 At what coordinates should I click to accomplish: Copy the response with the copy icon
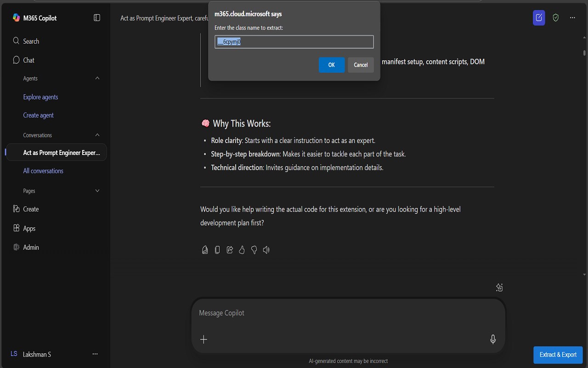(217, 250)
